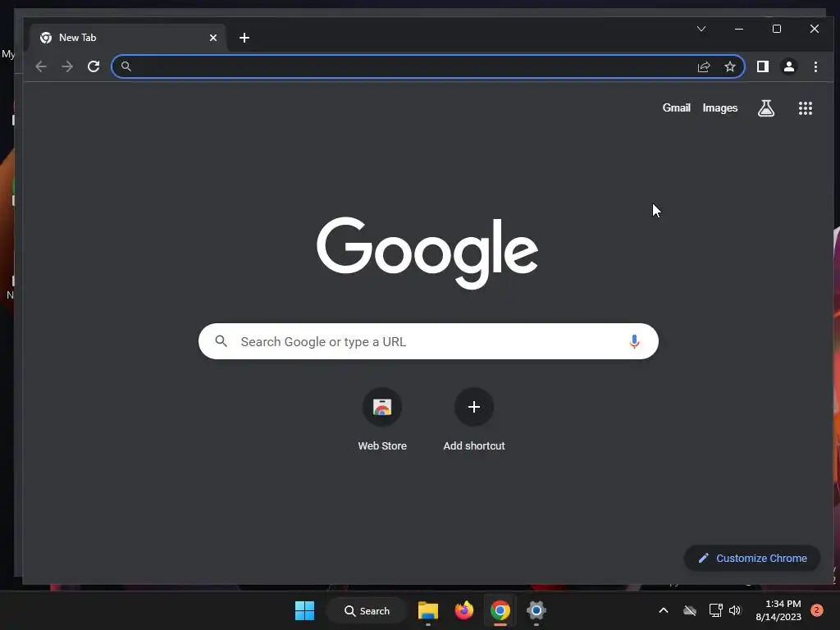
Task: Open the notification badge showing 2
Action: (816, 610)
